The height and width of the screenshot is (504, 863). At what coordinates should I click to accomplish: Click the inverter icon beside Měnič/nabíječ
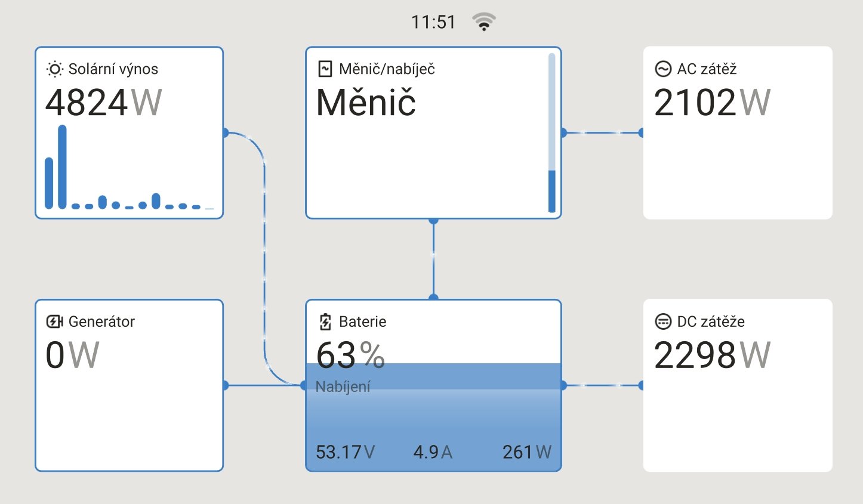325,69
